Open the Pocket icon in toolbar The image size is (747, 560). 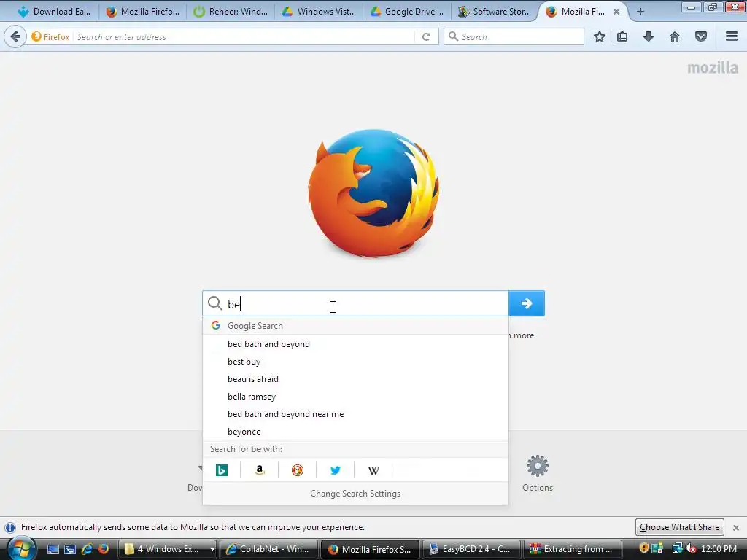(x=701, y=36)
